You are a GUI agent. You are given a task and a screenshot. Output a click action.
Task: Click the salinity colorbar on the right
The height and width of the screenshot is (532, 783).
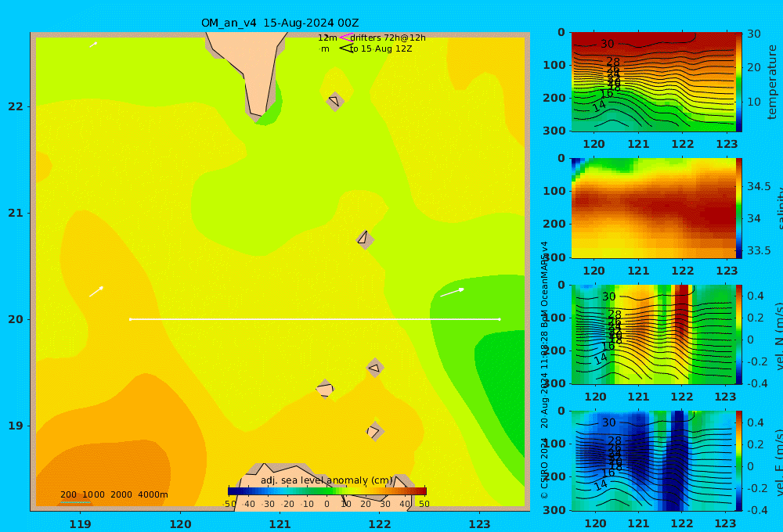pos(738,208)
